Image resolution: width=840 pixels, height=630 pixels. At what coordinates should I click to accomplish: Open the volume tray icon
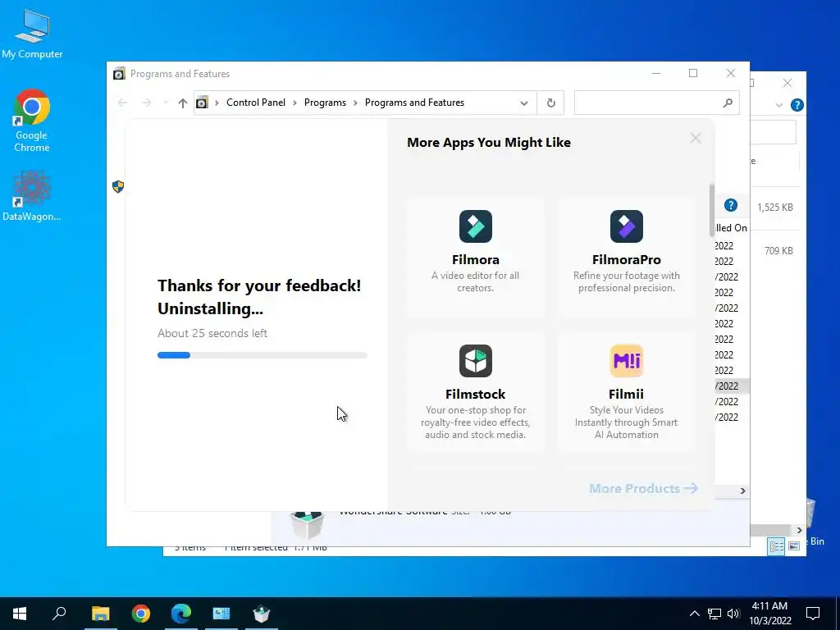[x=733, y=614]
